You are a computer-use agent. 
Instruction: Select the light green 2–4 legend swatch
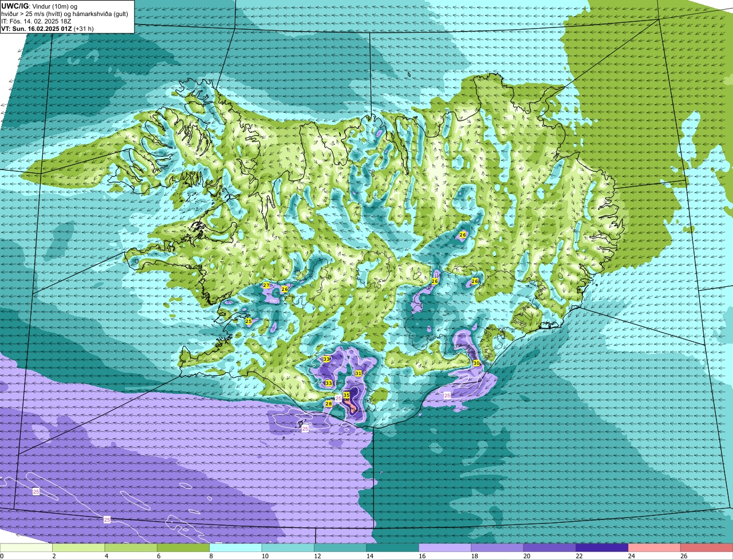tap(78, 547)
